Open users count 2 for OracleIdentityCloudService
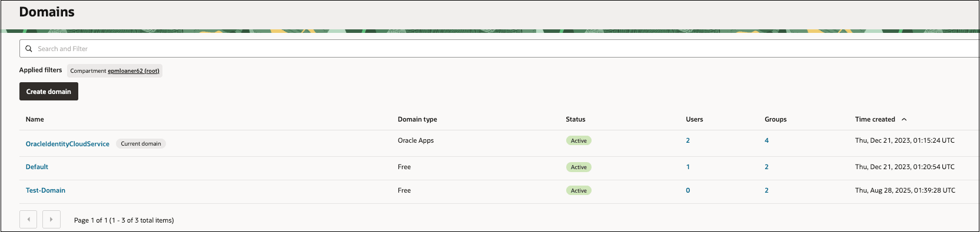Screen dimensions: 980x232 click(687, 140)
